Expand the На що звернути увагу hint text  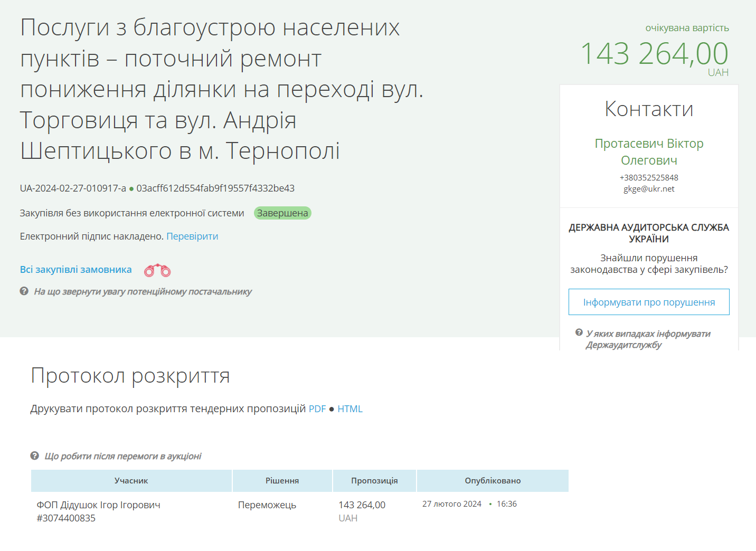(143, 291)
